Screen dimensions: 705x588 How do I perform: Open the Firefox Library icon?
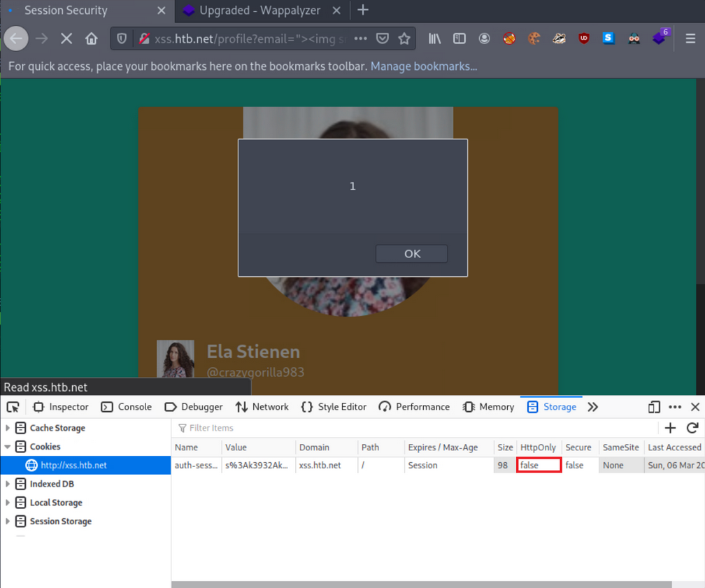[434, 38]
